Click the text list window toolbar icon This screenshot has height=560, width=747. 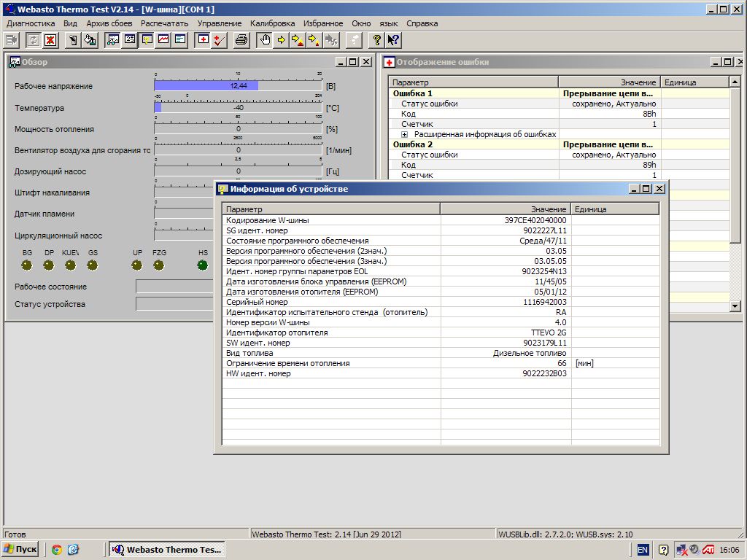pos(180,40)
